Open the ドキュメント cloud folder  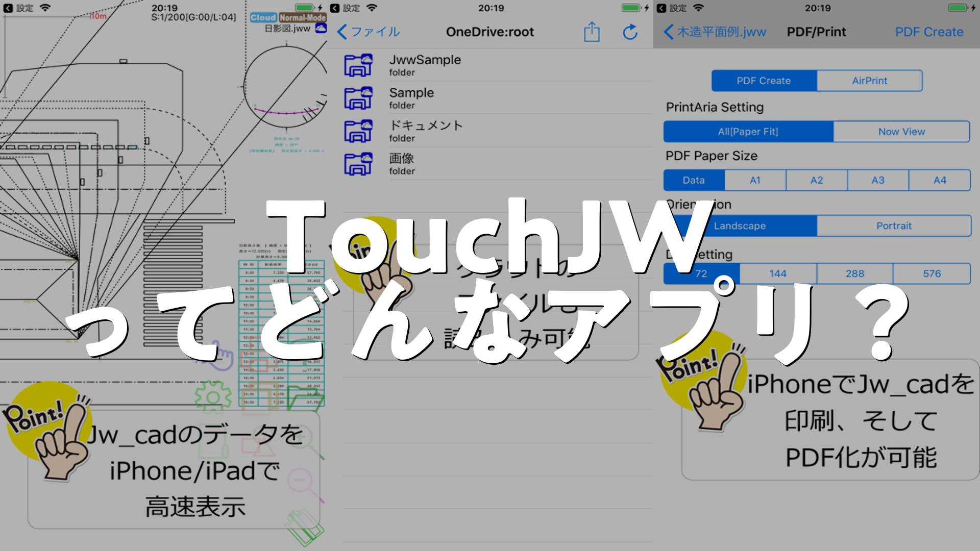[425, 131]
